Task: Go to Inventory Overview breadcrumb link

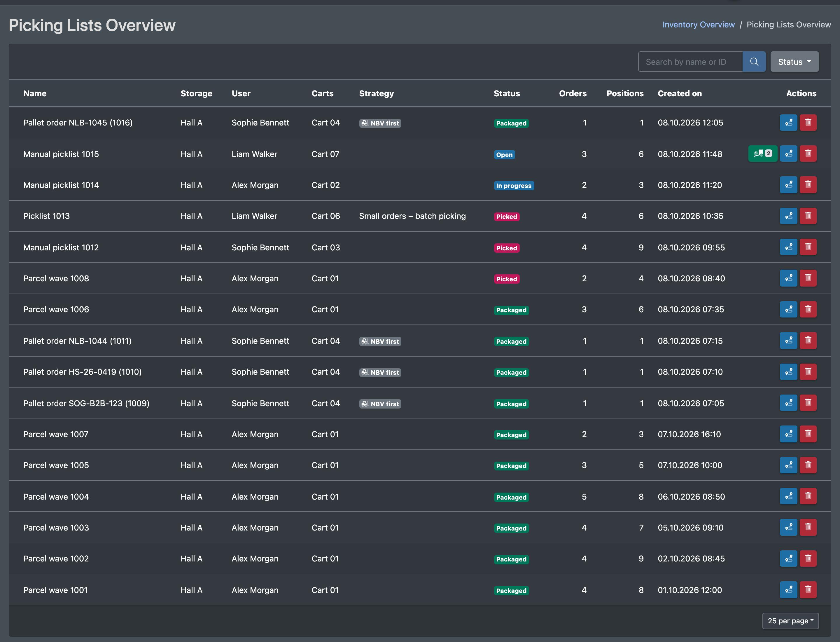Action: point(698,25)
